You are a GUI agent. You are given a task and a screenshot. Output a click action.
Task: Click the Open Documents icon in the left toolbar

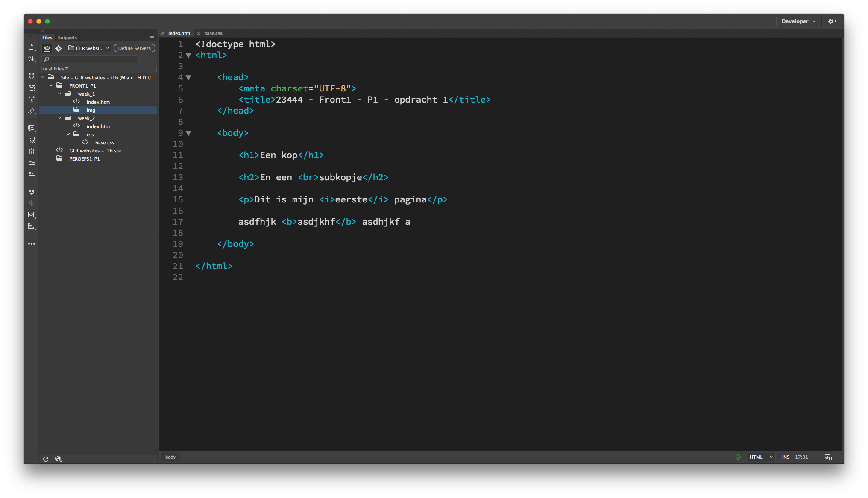[x=31, y=47]
